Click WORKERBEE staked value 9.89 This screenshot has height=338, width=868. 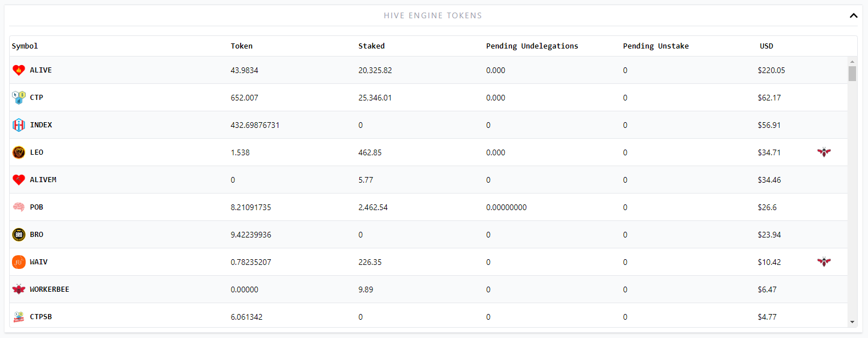(366, 289)
